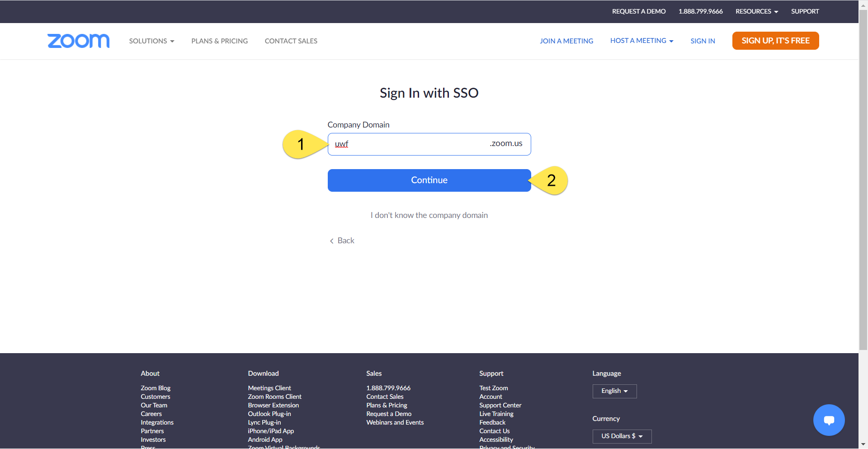This screenshot has height=449, width=868.
Task: Open Account support link
Action: tap(491, 397)
